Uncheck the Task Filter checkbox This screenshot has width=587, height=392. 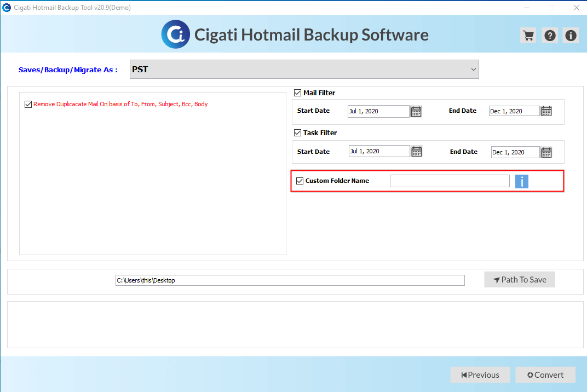click(x=298, y=133)
